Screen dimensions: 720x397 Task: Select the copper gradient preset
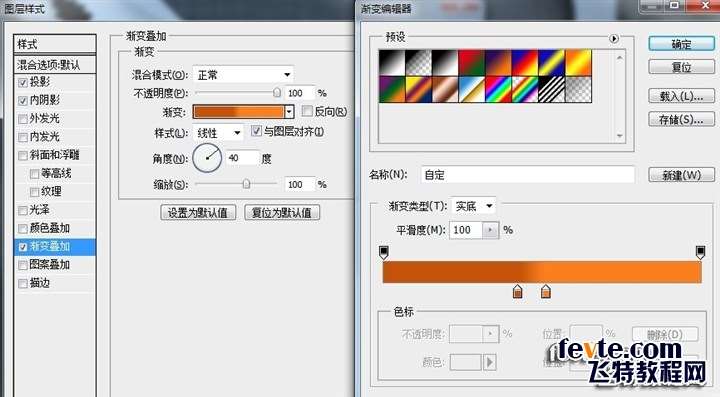[444, 89]
